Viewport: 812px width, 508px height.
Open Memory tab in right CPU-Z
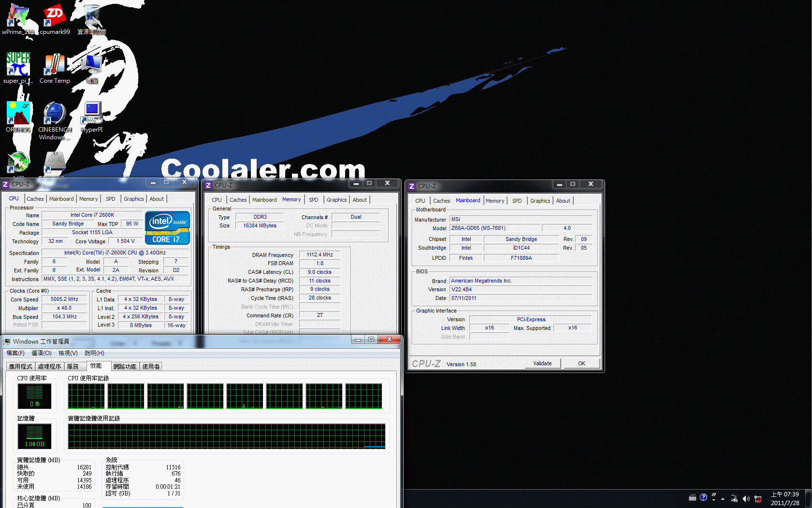point(495,201)
